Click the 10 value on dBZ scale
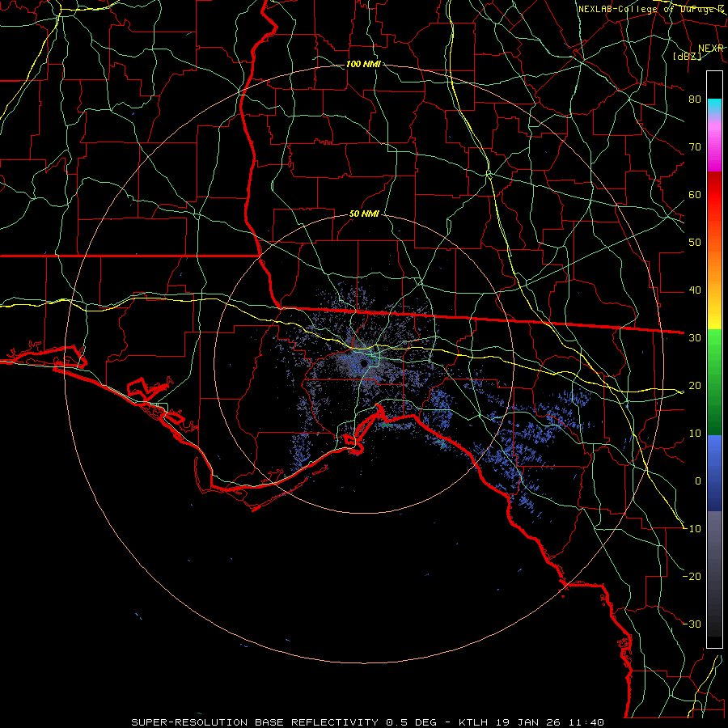The width and height of the screenshot is (728, 728). click(695, 434)
